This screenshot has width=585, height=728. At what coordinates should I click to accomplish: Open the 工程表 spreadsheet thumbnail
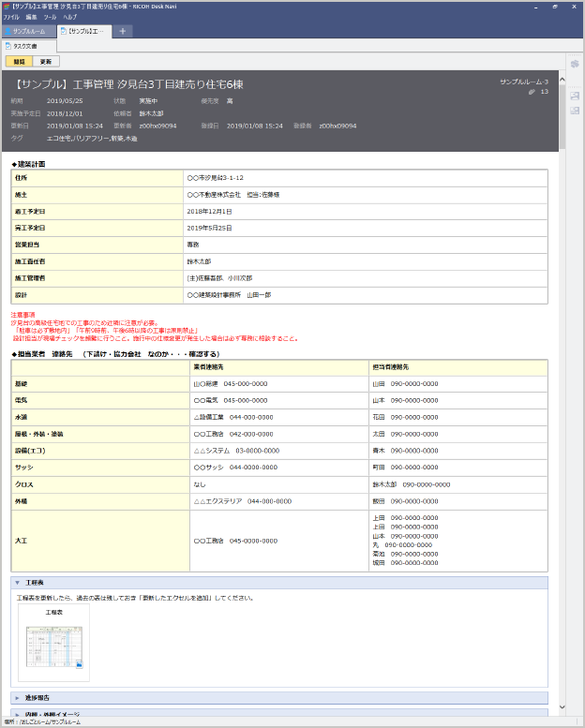54,648
